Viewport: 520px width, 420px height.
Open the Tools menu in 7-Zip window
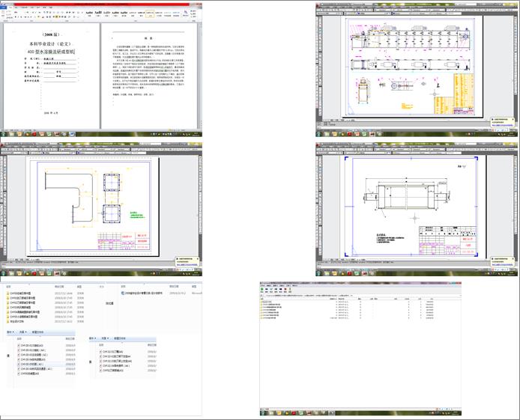pos(288,285)
